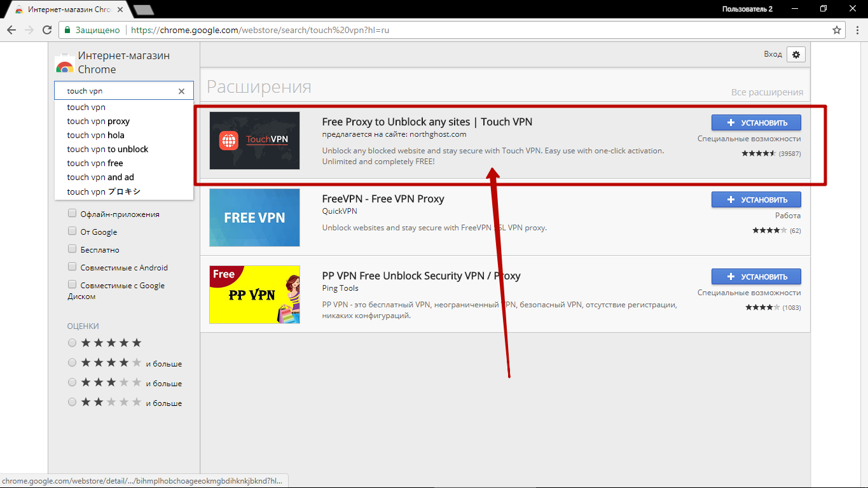The width and height of the screenshot is (868, 488).
Task: Open Пользователь 2 profile button
Action: coord(747,9)
